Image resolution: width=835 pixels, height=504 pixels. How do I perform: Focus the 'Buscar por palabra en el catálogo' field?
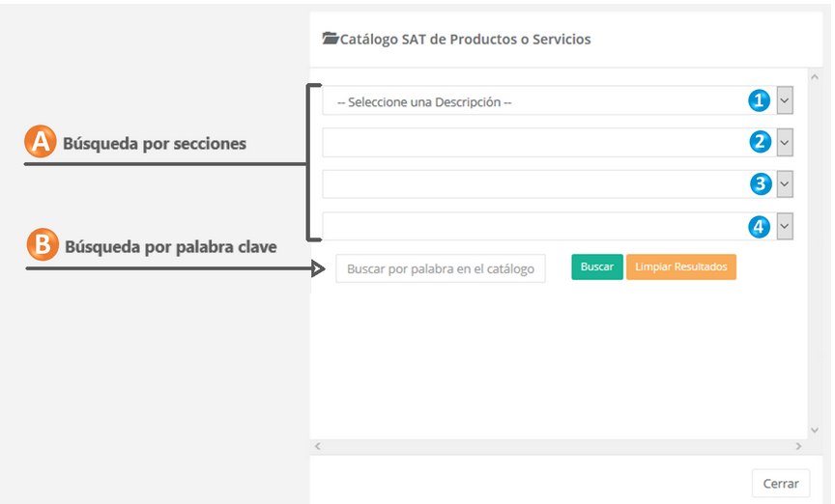click(440, 268)
